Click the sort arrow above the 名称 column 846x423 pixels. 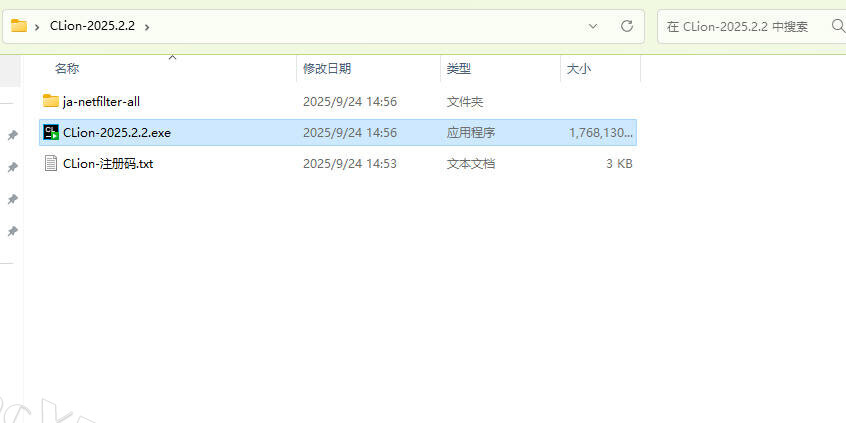pyautogui.click(x=172, y=58)
